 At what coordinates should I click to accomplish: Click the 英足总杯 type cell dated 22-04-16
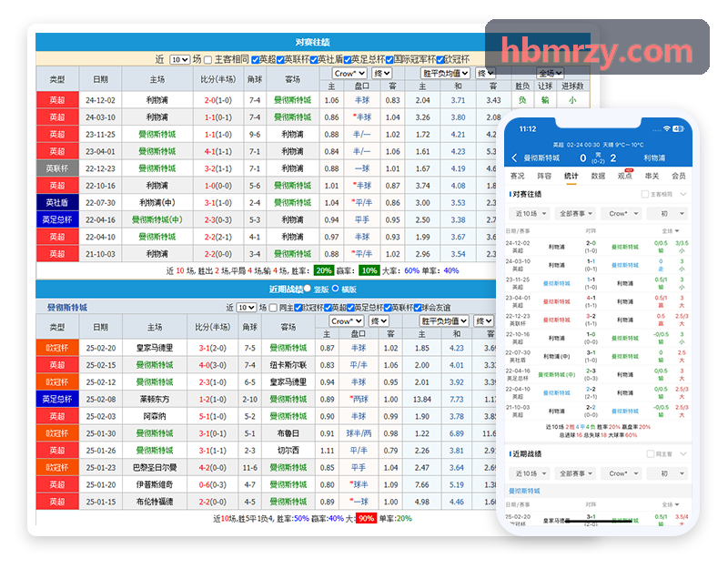pos(57,219)
